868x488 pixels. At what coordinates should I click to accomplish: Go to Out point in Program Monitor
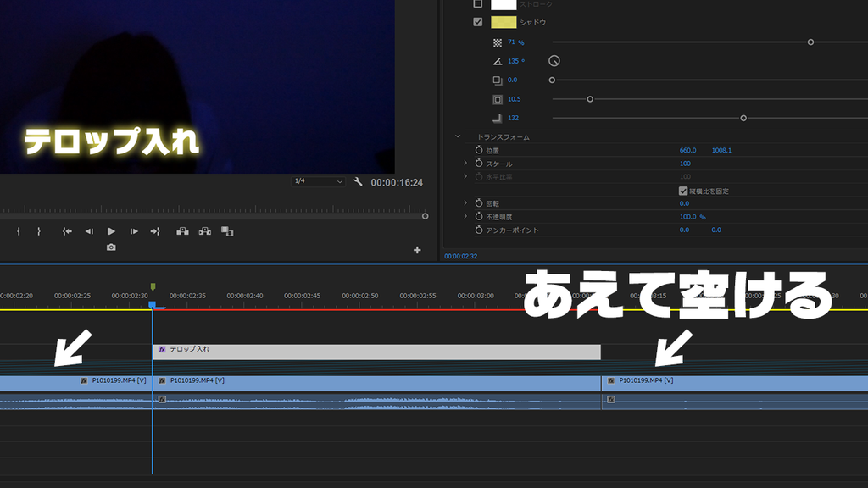[x=155, y=231]
